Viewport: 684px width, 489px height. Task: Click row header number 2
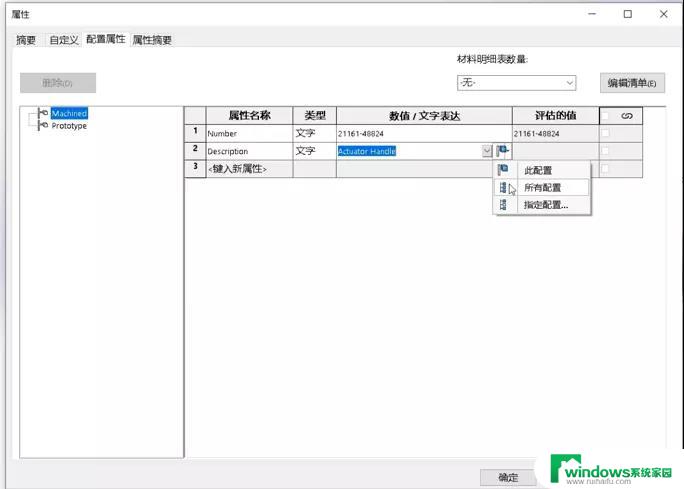tap(195, 151)
